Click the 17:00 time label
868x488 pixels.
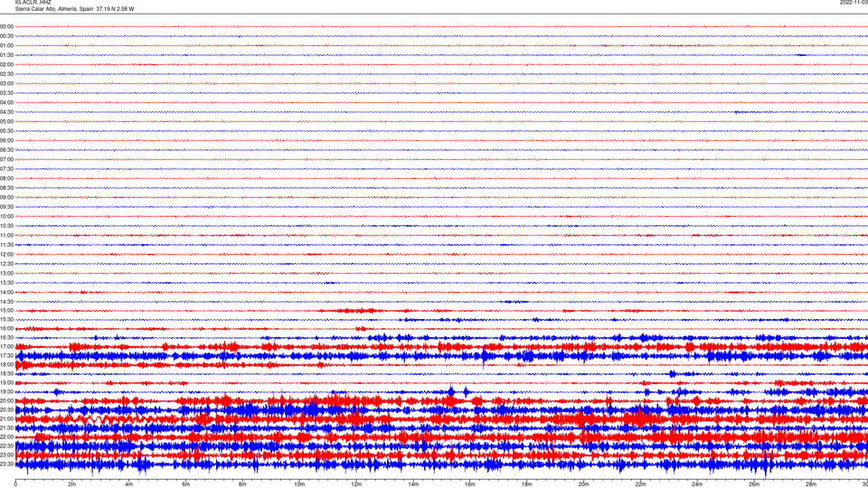coord(6,346)
